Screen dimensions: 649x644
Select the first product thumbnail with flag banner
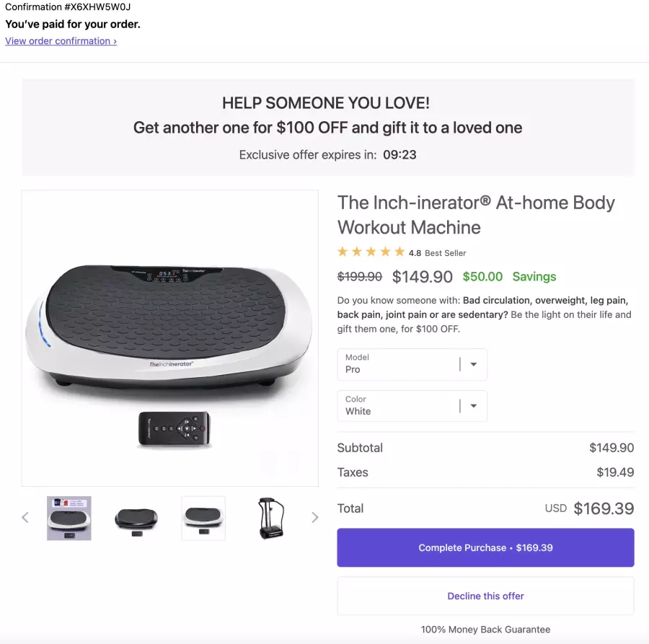point(69,519)
